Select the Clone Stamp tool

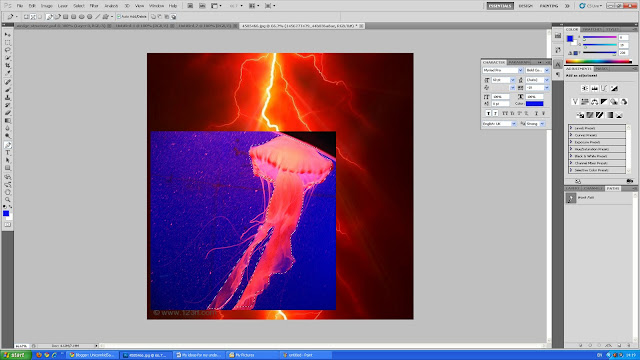click(7, 98)
